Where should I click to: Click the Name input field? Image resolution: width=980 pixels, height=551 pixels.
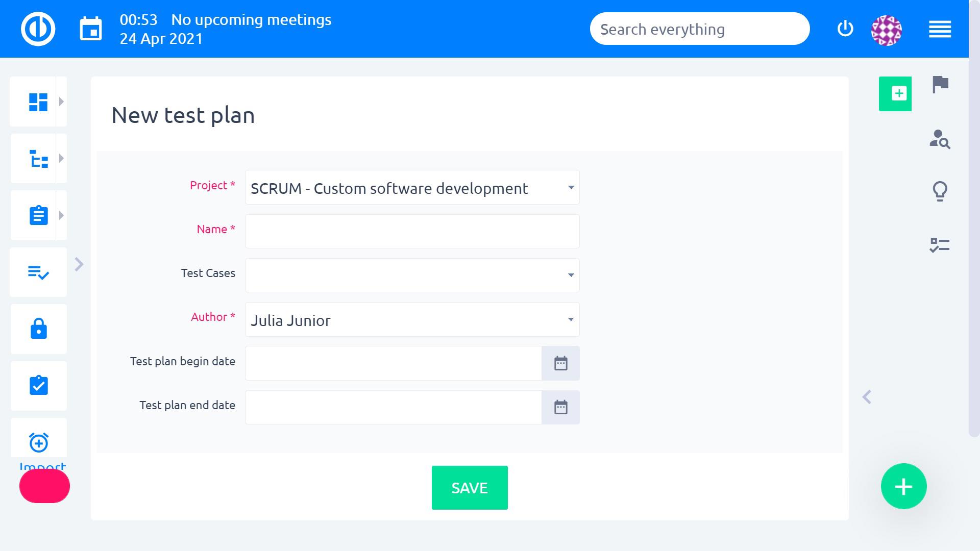click(x=412, y=232)
